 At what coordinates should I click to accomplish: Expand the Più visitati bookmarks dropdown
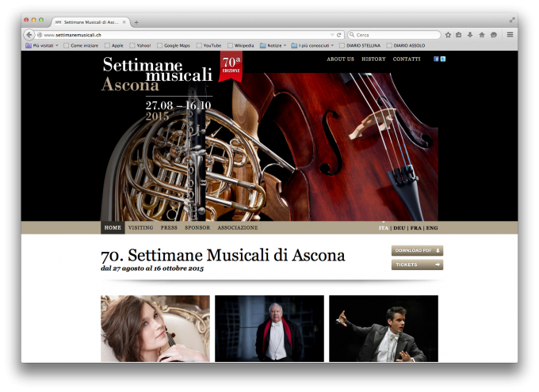pyautogui.click(x=42, y=45)
